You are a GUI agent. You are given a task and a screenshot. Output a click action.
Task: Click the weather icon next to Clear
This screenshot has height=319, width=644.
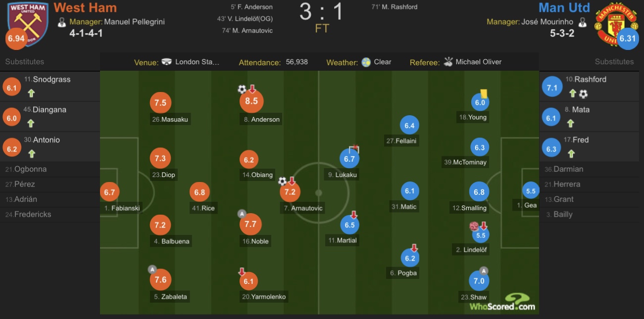pos(366,62)
